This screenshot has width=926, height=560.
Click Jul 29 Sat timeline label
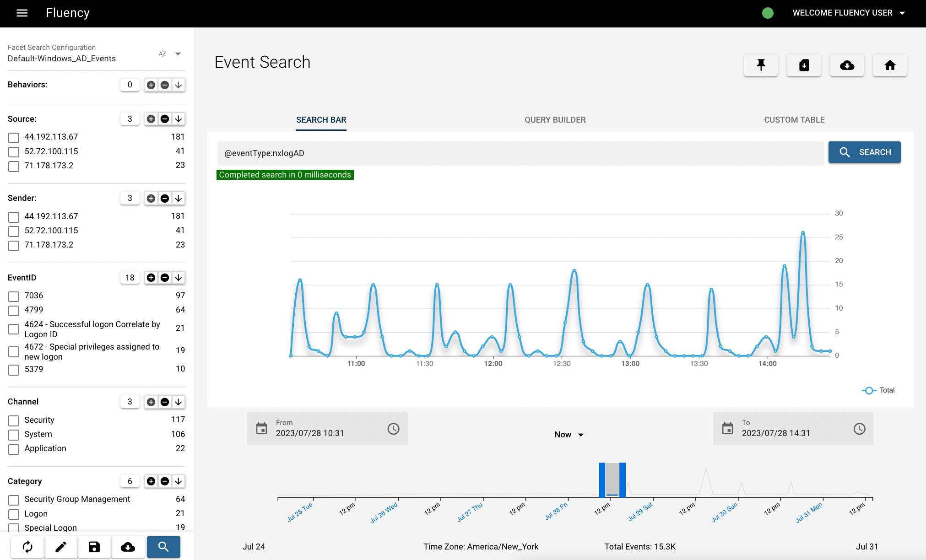click(640, 512)
